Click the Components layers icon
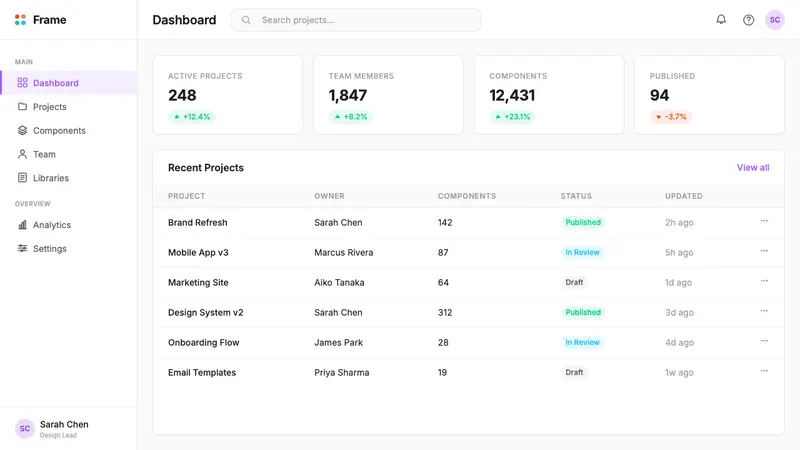This screenshot has height=450, width=800. pos(22,130)
